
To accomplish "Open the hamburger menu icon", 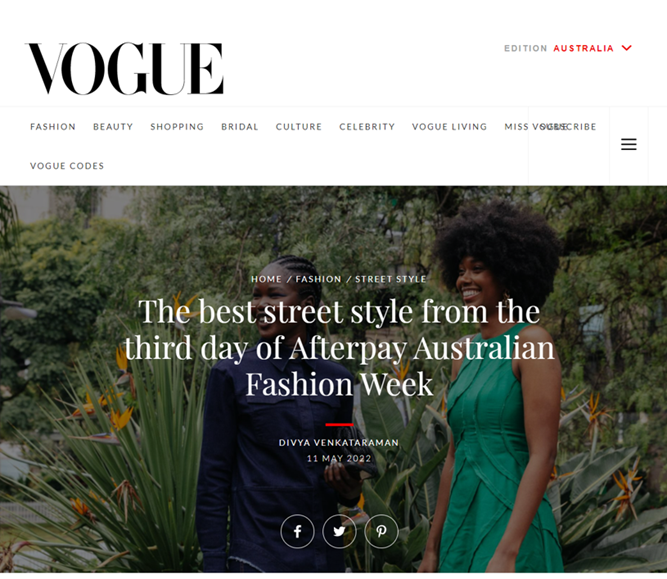I will [x=629, y=144].
